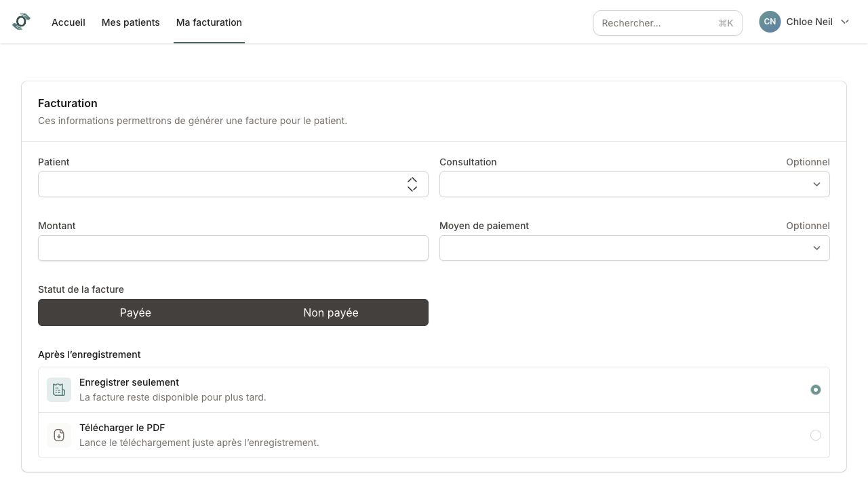The height and width of the screenshot is (488, 868).
Task: Click the Statut de la facture label
Action: tap(81, 289)
